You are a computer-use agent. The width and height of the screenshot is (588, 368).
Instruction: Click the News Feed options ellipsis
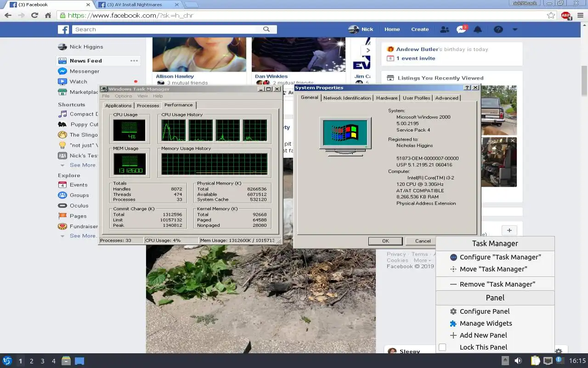[134, 61]
